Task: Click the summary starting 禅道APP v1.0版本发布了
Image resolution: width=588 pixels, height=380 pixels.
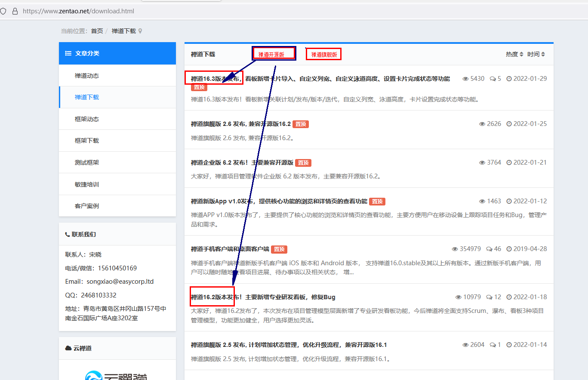Action: click(369, 220)
